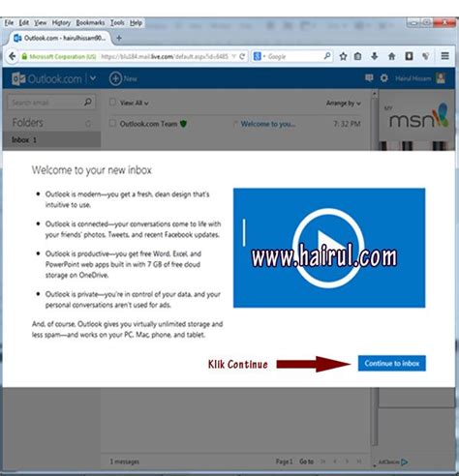459x476 pixels.
Task: Click the Outlook.com logo
Action: (x=46, y=78)
